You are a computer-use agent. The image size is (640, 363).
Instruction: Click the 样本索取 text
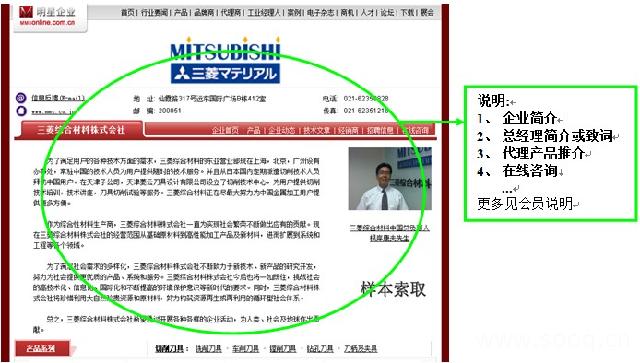(393, 290)
